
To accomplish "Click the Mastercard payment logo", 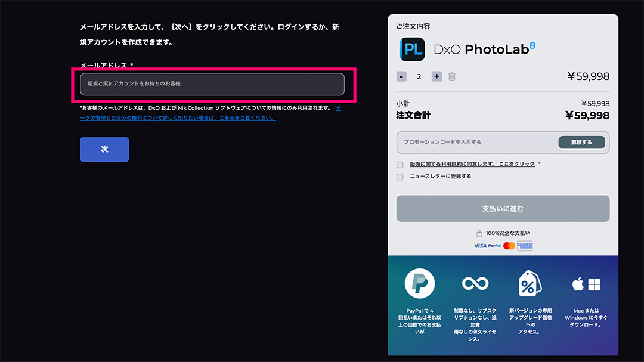I will [509, 246].
